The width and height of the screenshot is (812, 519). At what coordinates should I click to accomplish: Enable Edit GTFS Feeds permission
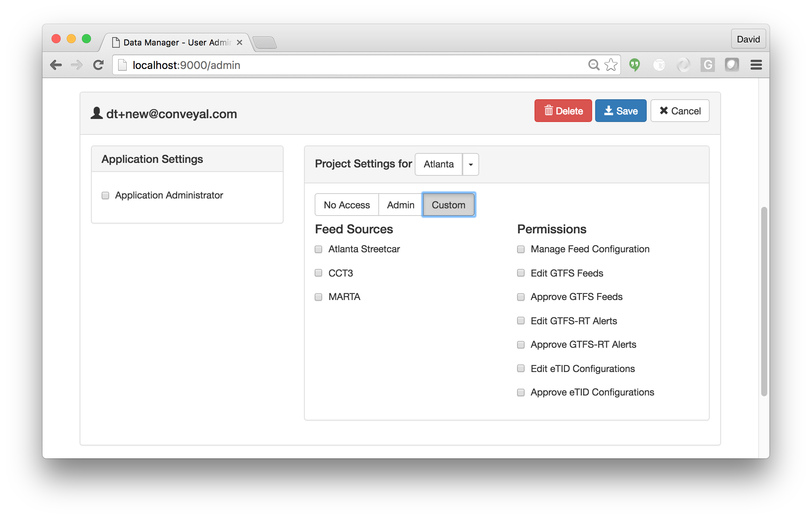pyautogui.click(x=521, y=273)
